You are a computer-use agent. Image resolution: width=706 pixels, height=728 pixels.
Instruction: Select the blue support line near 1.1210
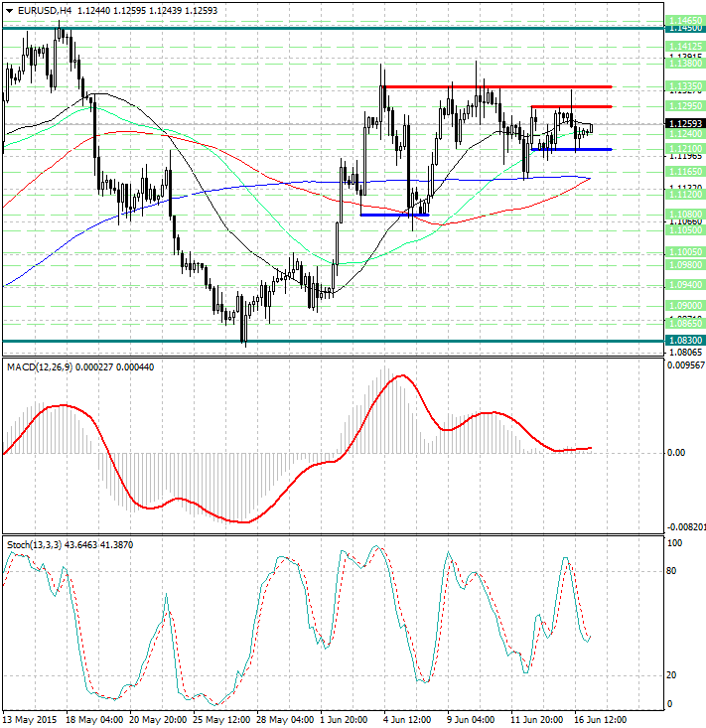(x=570, y=150)
